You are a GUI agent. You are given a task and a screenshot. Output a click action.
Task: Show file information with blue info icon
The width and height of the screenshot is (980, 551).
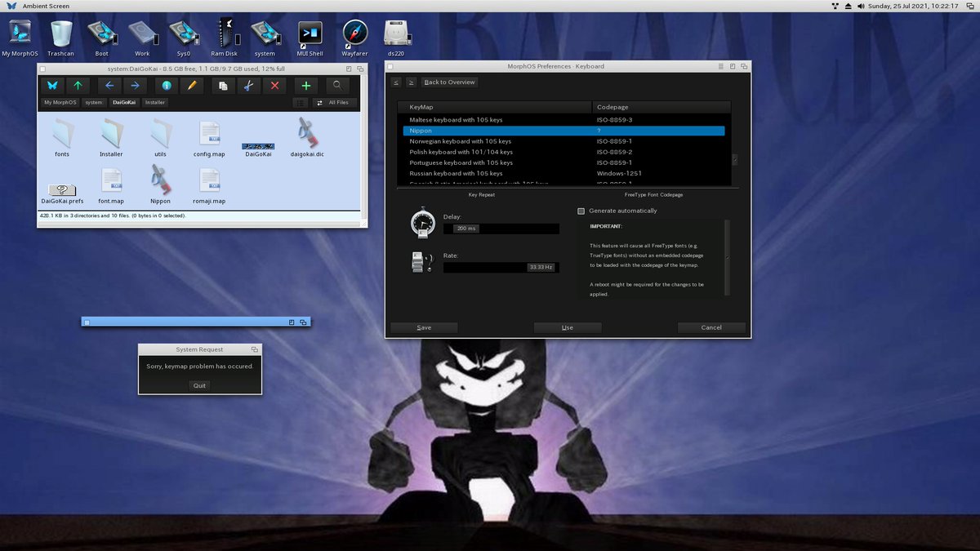pyautogui.click(x=167, y=85)
